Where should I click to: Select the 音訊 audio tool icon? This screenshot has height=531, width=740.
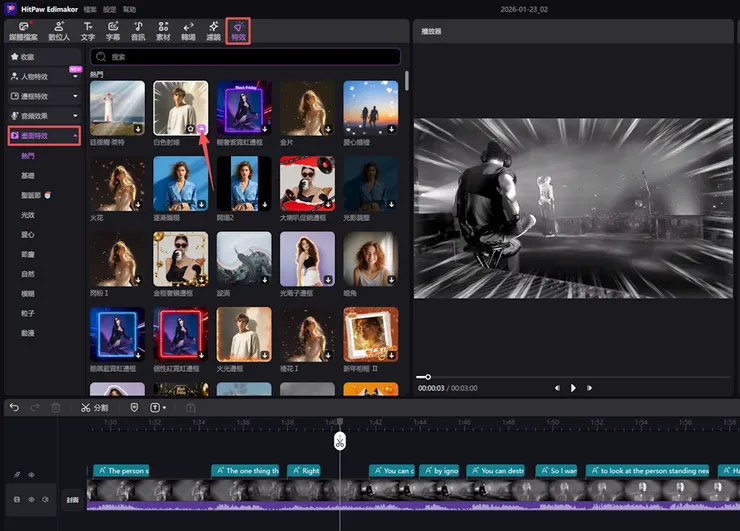138,30
